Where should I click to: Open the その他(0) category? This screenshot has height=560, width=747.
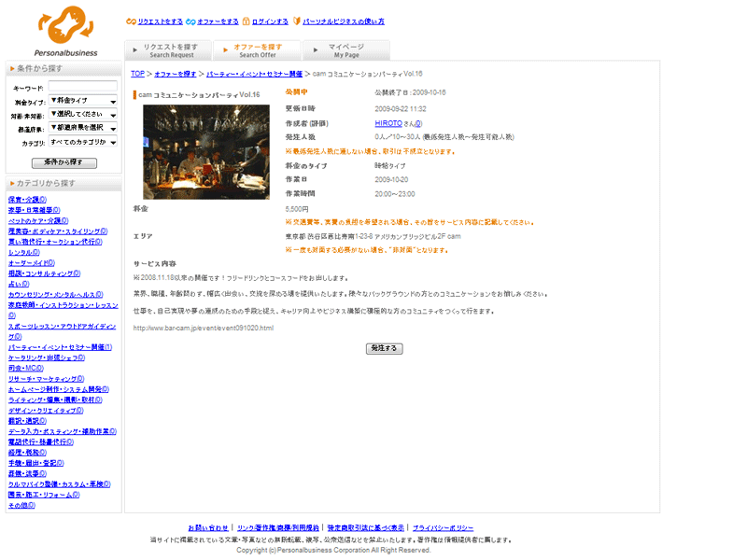click(21, 505)
